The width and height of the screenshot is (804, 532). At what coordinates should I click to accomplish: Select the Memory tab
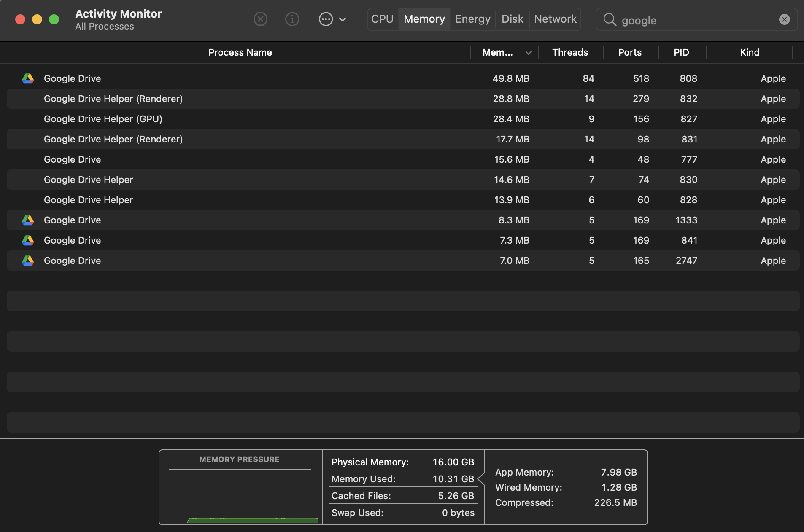[x=424, y=19]
